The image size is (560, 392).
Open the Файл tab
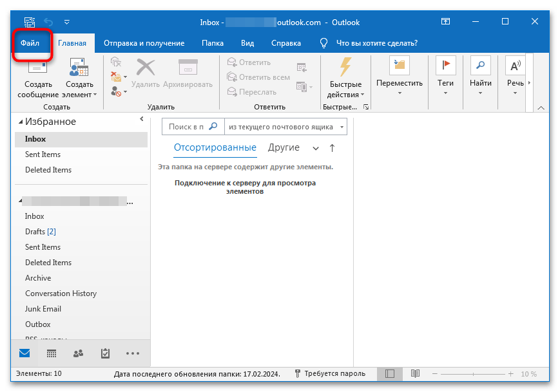point(30,43)
